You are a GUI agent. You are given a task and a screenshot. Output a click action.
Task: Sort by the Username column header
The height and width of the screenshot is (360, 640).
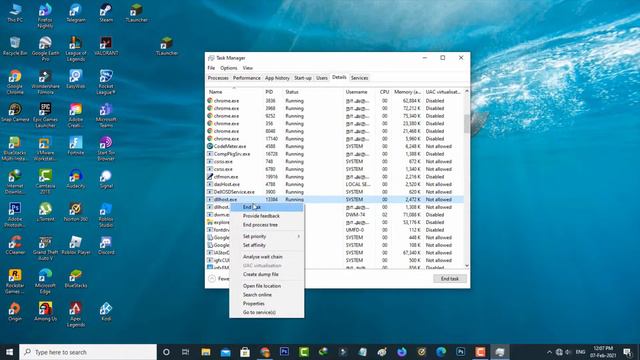point(356,92)
